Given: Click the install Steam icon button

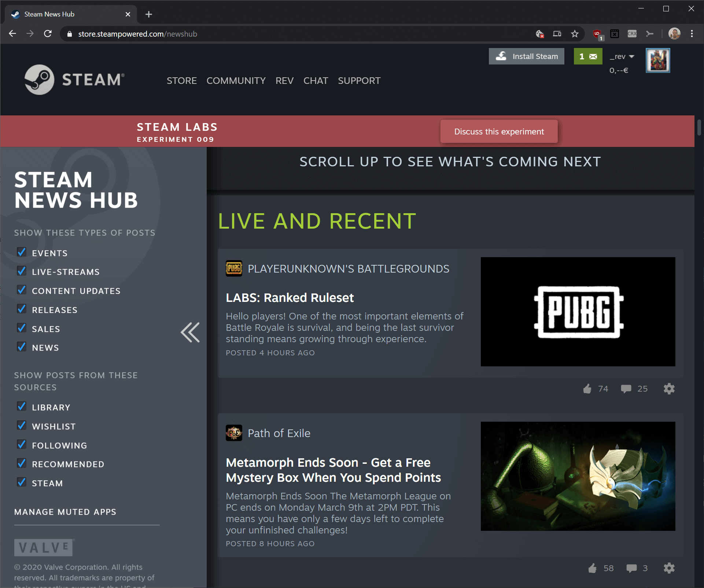Looking at the screenshot, I should coord(502,56).
